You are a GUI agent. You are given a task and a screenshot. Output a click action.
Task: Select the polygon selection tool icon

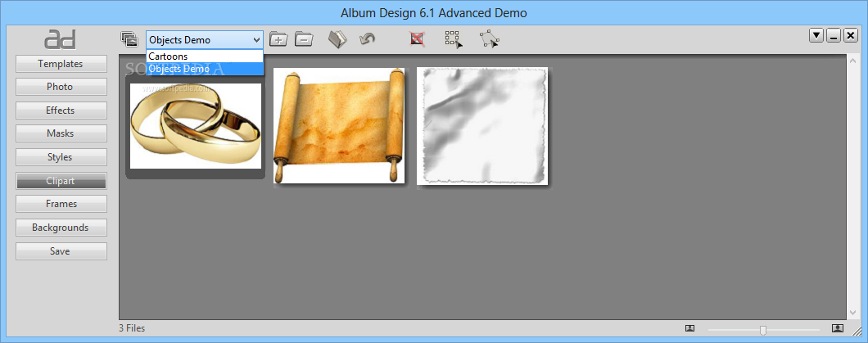(x=490, y=39)
